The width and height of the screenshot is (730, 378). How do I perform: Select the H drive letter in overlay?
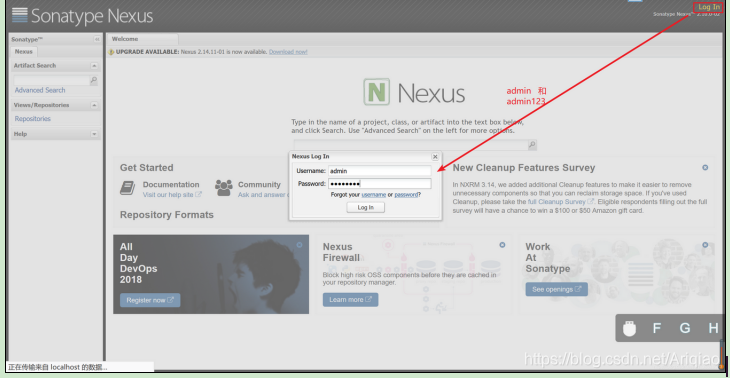tap(713, 328)
